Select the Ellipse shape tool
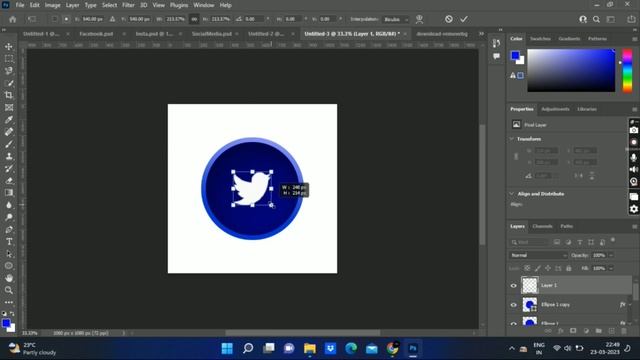This screenshot has height=360, width=640. [9, 266]
